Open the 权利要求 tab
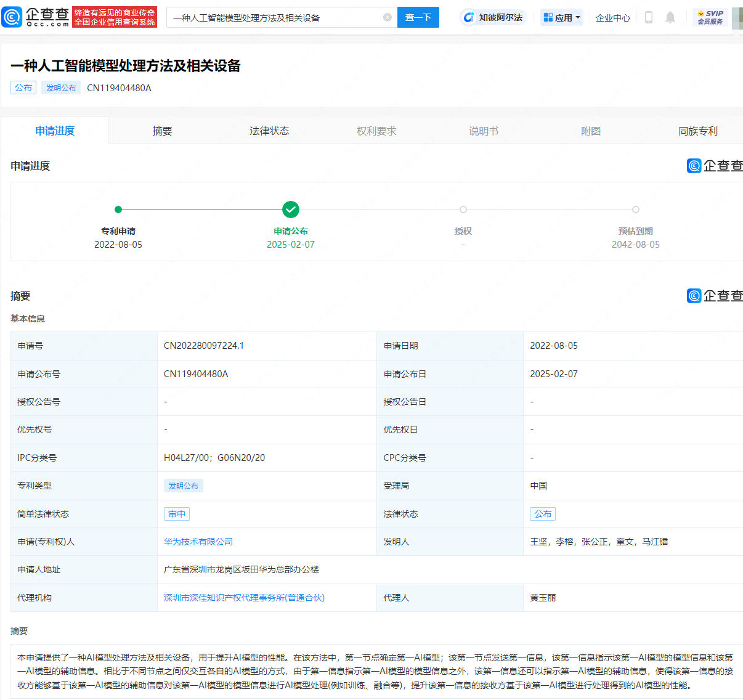743x700 pixels. coord(376,131)
